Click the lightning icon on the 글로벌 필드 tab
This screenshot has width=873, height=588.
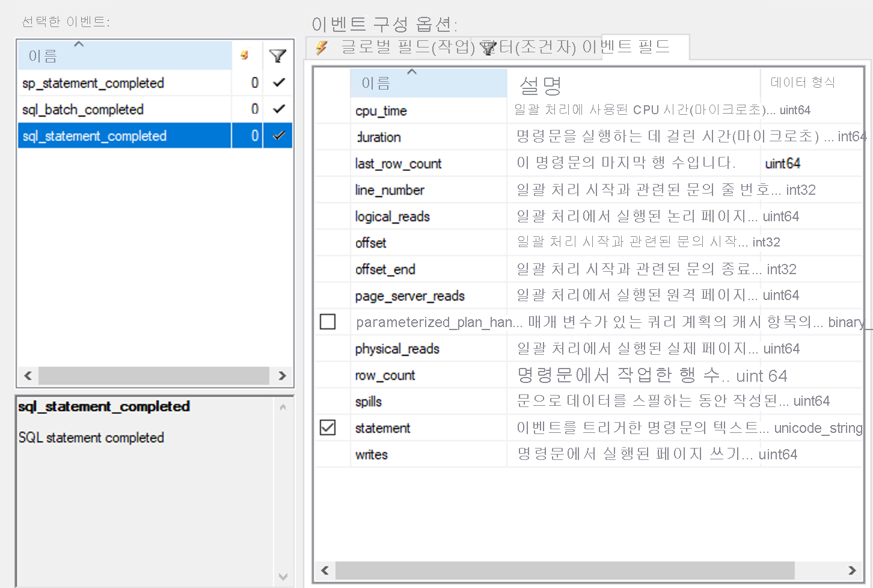322,47
